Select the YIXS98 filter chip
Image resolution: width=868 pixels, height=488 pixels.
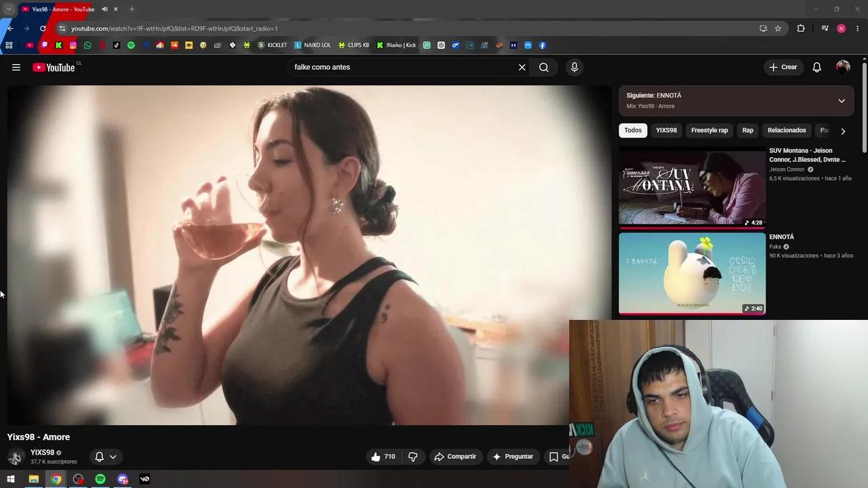(666, 130)
